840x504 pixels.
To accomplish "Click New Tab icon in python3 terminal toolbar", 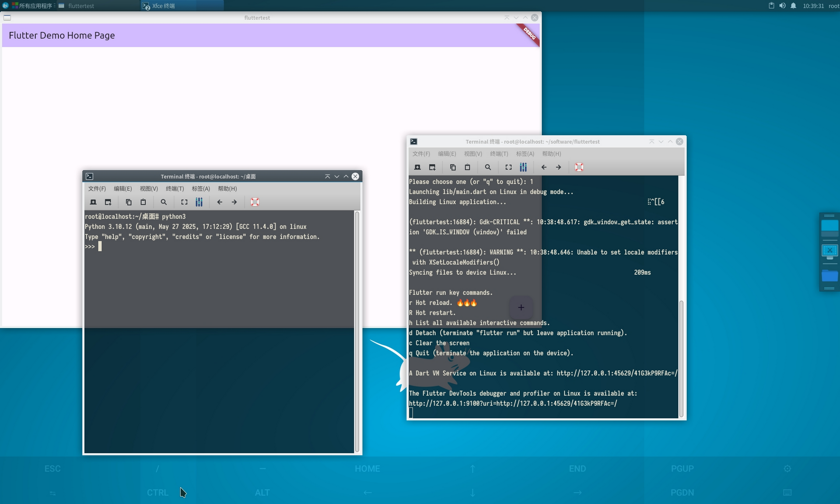I will point(93,202).
